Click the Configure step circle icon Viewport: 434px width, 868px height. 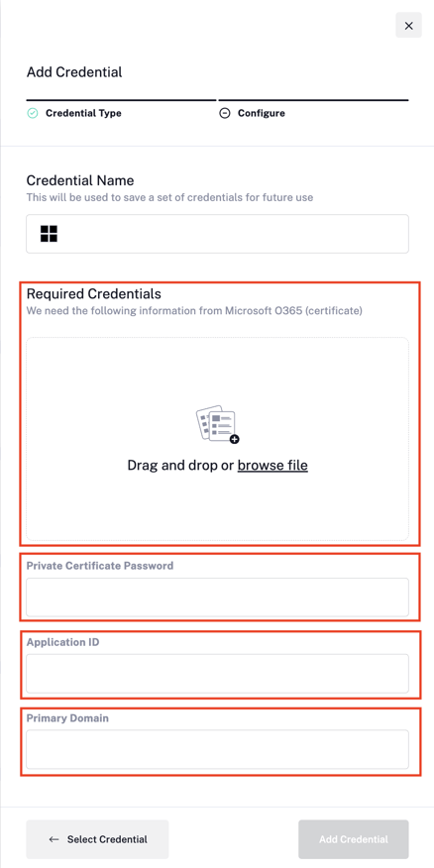[x=225, y=114]
